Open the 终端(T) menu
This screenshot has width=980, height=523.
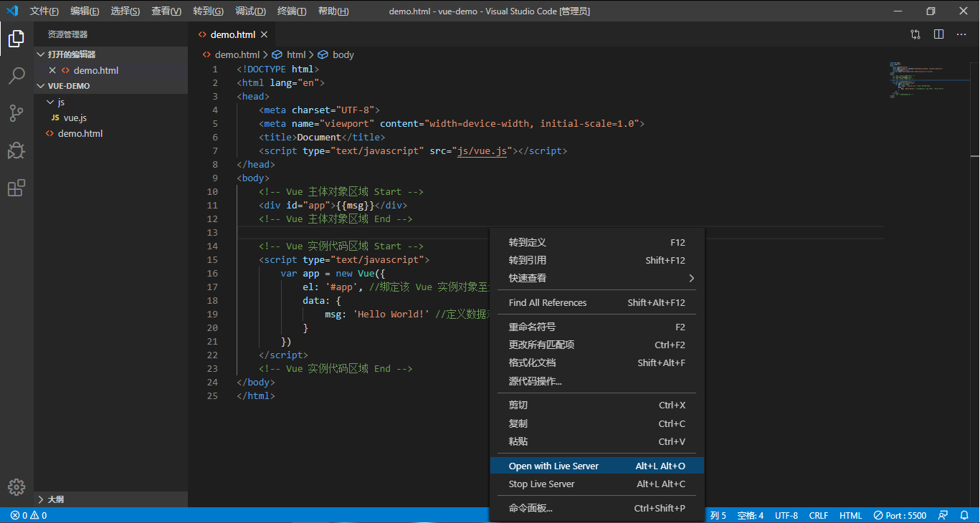292,11
